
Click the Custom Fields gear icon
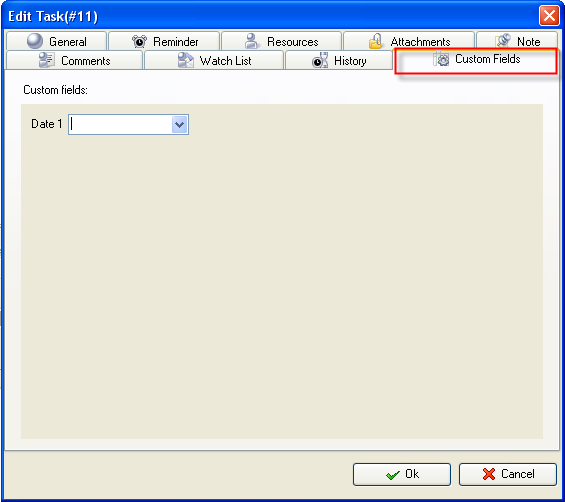coord(441,59)
